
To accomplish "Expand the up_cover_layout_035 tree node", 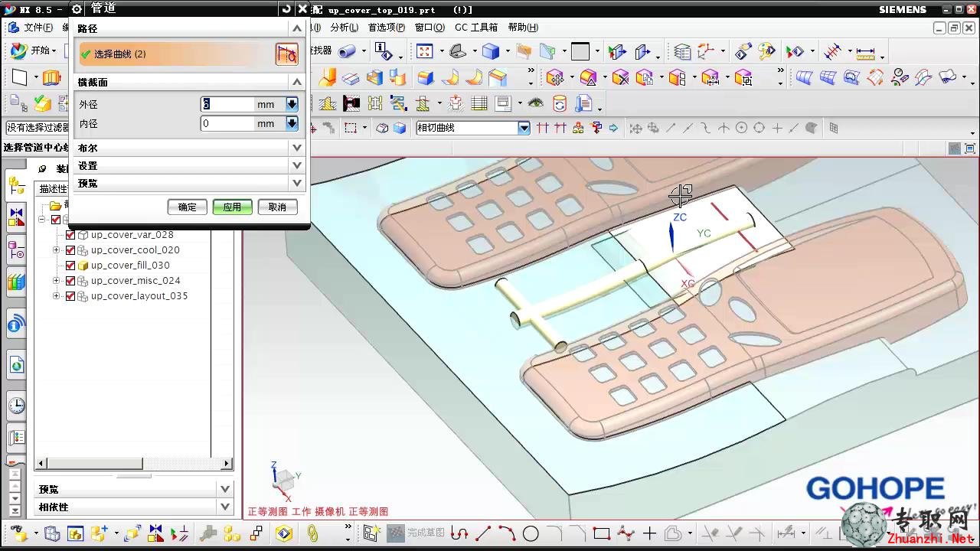I will click(x=56, y=296).
